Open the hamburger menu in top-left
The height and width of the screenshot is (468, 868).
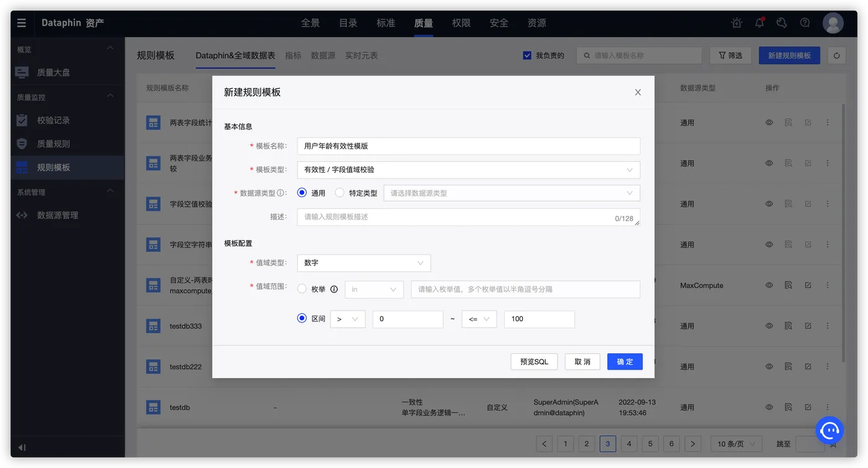click(x=22, y=23)
